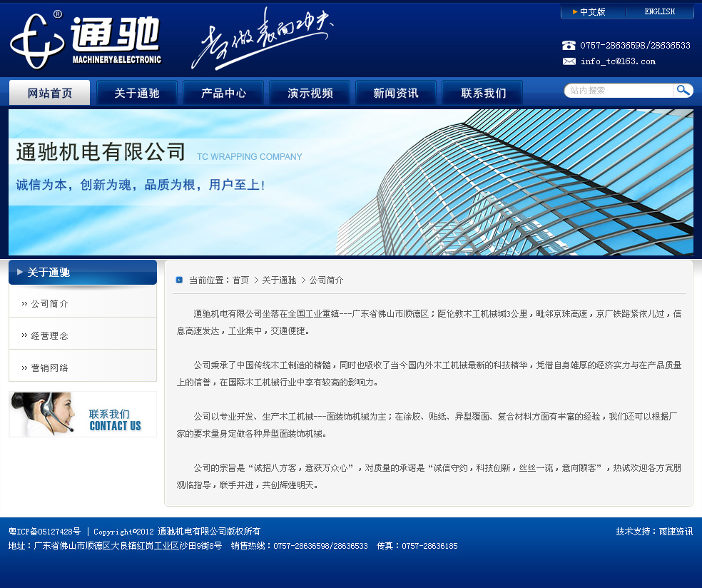Open the 网站首页 navigation tab
The image size is (702, 588).
[49, 93]
